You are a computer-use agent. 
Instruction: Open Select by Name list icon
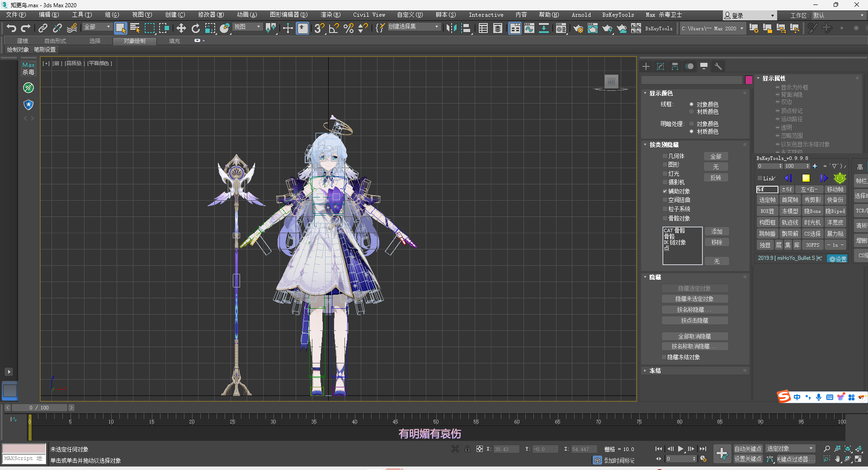(x=135, y=28)
